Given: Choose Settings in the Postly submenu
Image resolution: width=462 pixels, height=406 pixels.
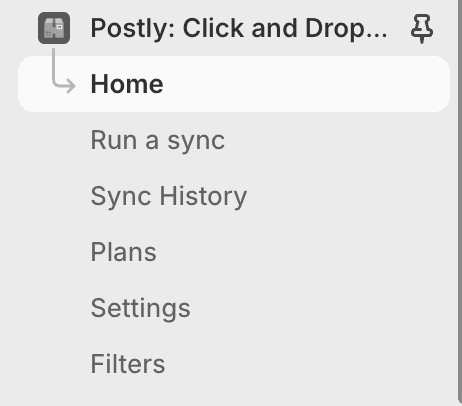Looking at the screenshot, I should [140, 308].
